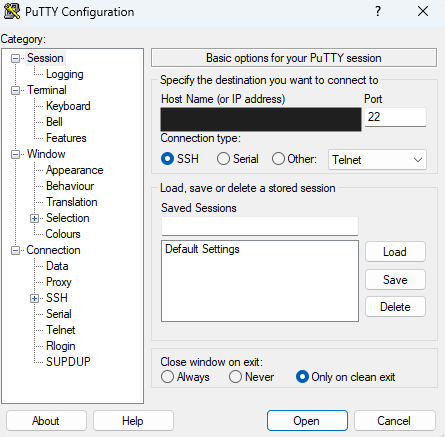
Task: Collapse the Terminal category node
Action: coord(15,90)
